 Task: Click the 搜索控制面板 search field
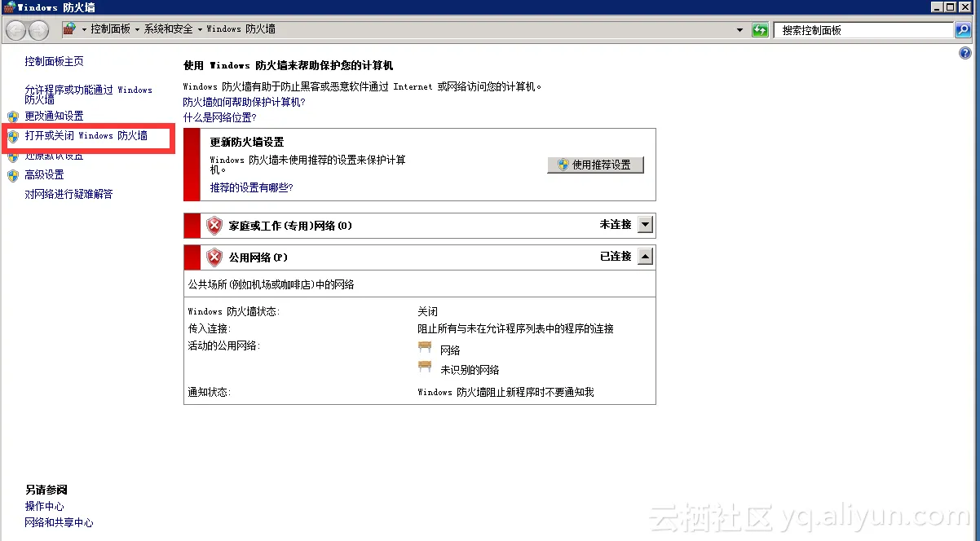[863, 30]
